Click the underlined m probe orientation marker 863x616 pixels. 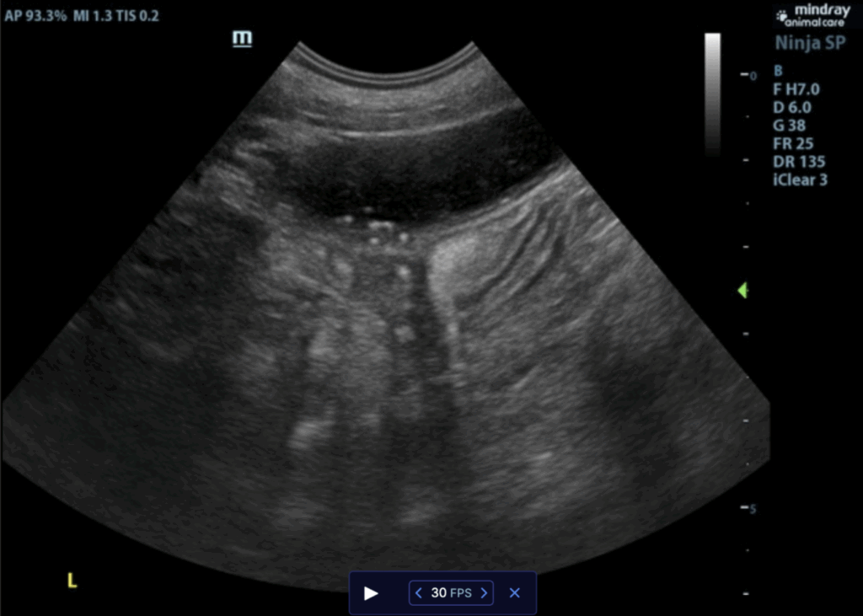(x=243, y=40)
